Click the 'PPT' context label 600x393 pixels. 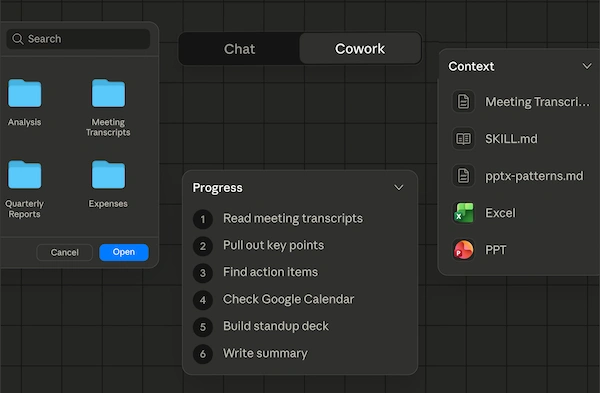coord(496,250)
